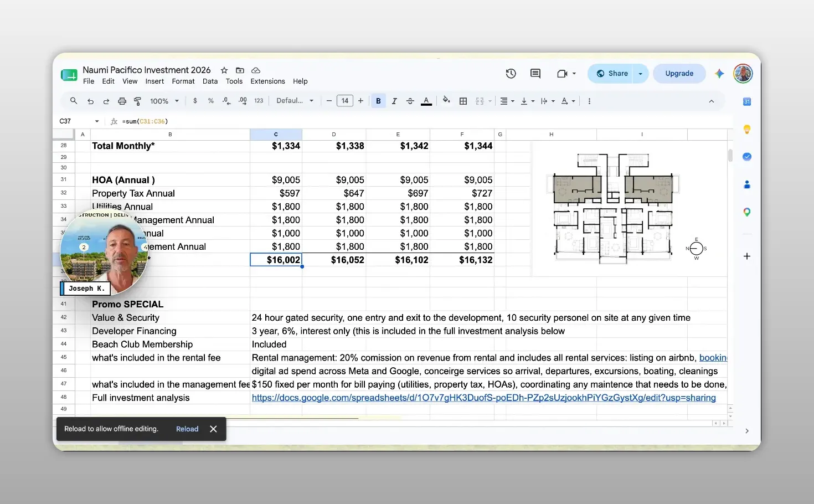Toggle bold formatting
Image resolution: width=814 pixels, height=504 pixels.
(378, 101)
